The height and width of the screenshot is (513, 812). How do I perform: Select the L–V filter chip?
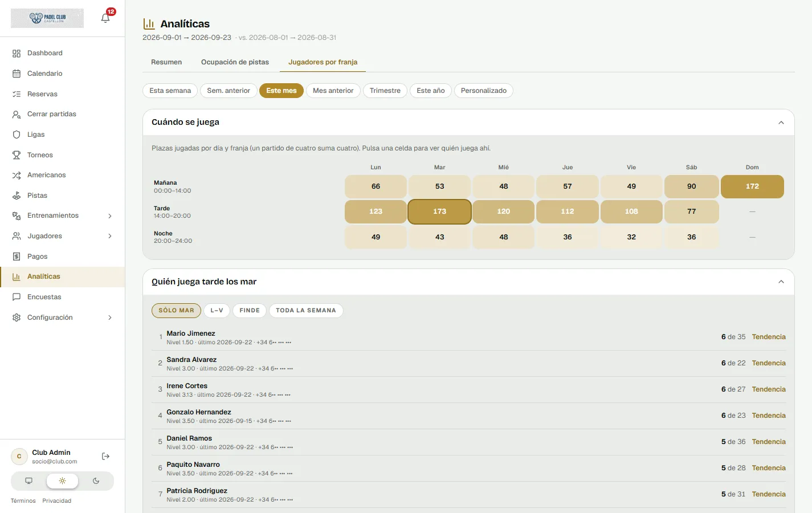pos(217,311)
